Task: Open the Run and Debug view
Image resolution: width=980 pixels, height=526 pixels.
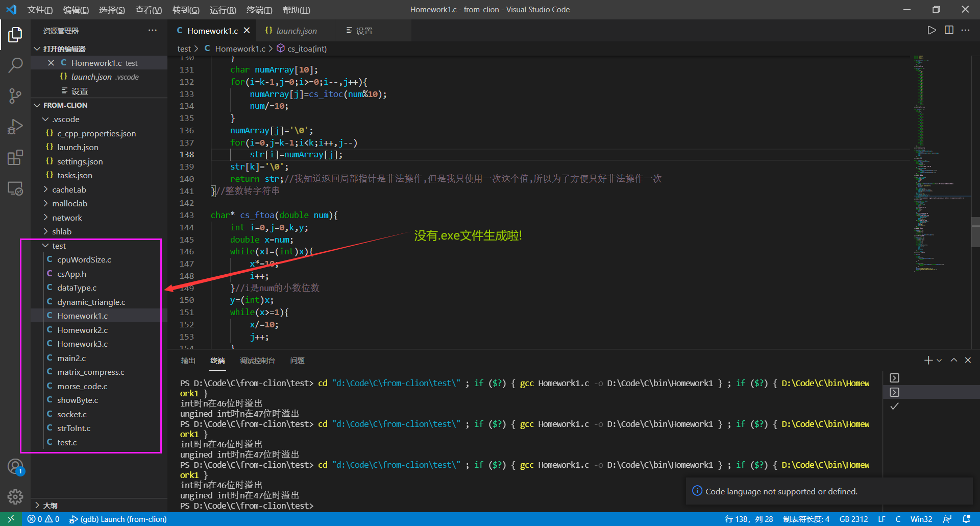Action: 15,127
